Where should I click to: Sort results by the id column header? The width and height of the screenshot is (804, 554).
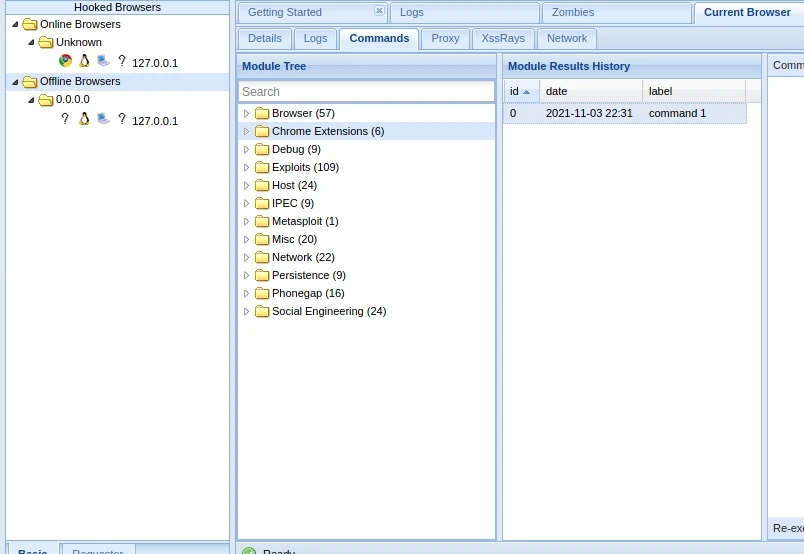tap(521, 91)
